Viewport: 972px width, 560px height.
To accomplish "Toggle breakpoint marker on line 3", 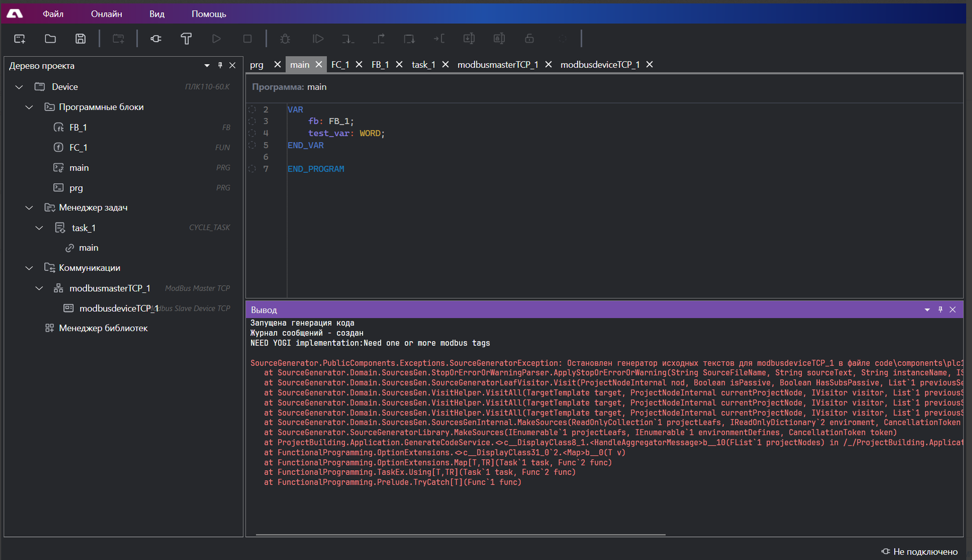I will click(252, 121).
